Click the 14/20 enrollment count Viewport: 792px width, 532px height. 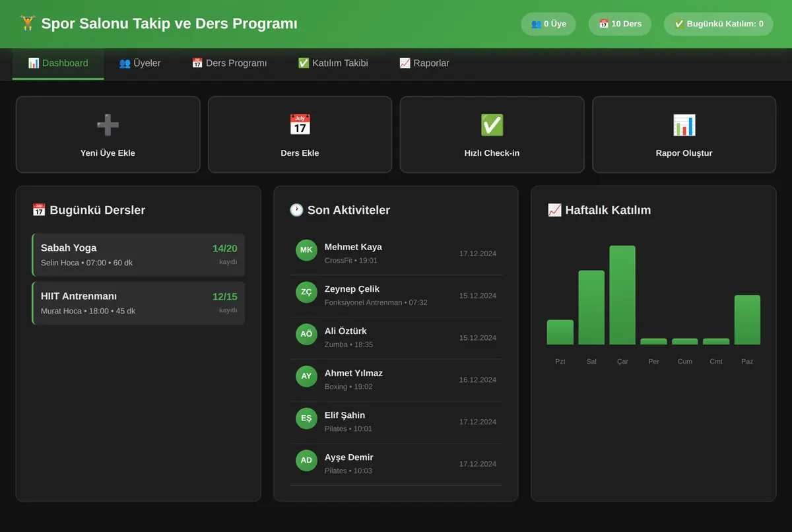[224, 248]
